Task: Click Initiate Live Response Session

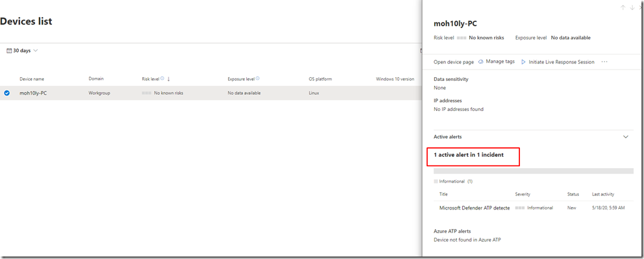Action: pyautogui.click(x=561, y=62)
